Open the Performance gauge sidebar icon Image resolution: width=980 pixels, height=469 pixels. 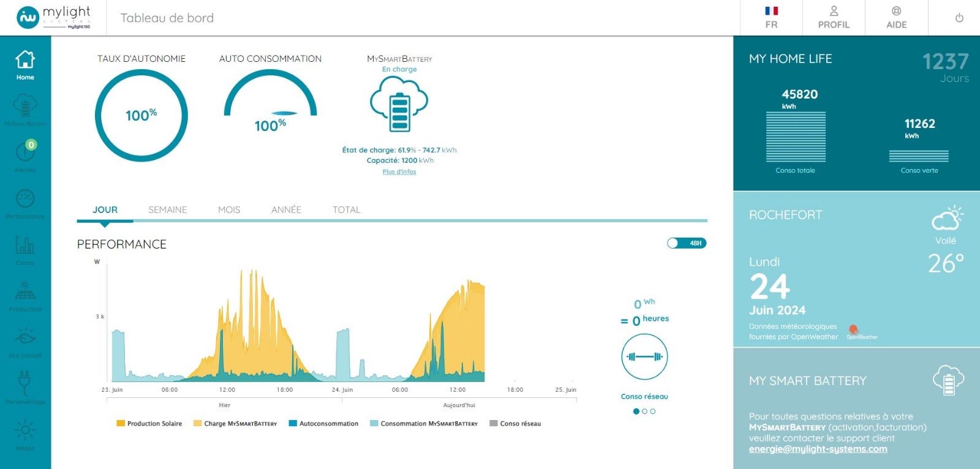click(25, 202)
